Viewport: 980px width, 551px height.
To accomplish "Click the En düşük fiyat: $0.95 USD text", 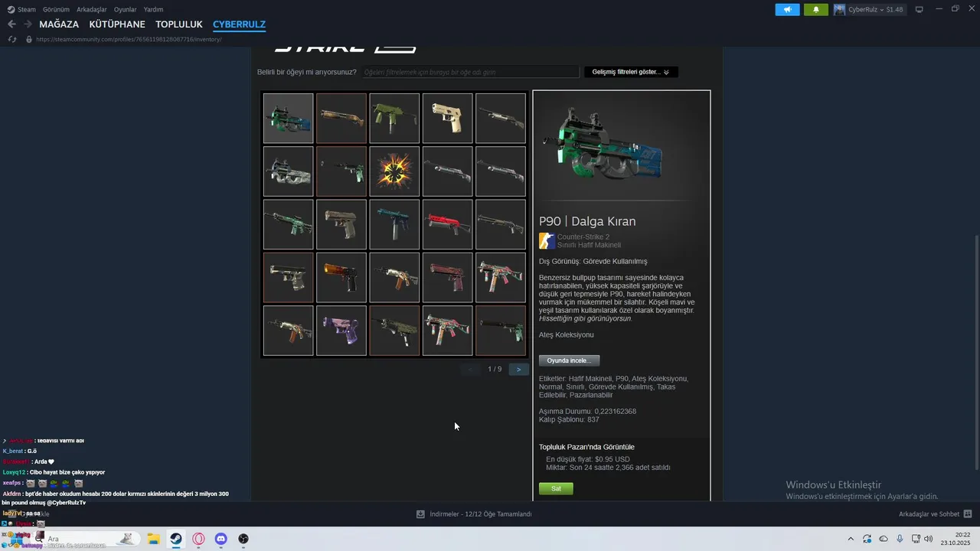I will click(x=588, y=459).
